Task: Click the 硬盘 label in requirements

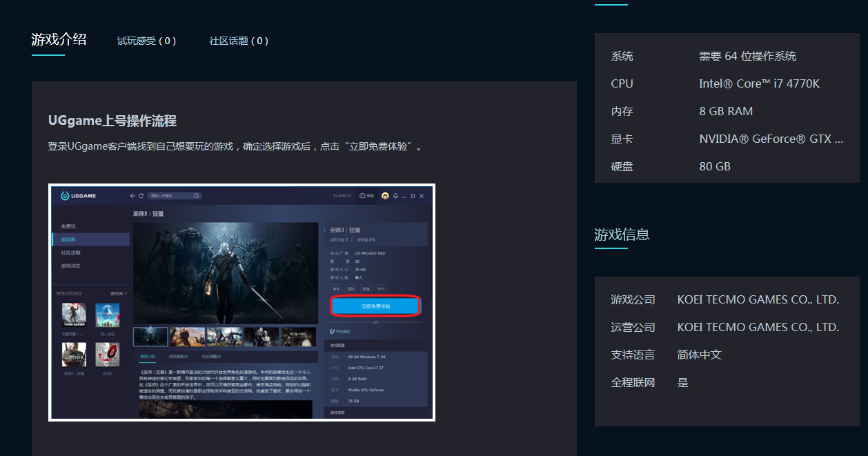Action: click(x=622, y=166)
